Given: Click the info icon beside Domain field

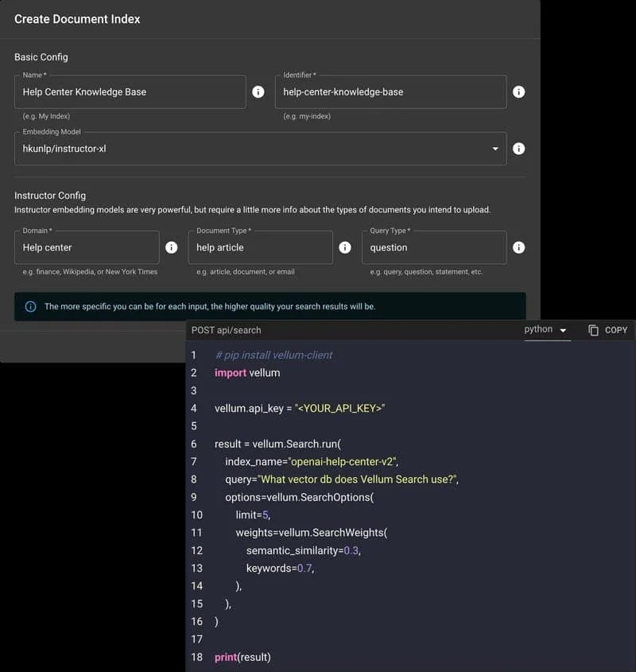Looking at the screenshot, I should [x=172, y=247].
